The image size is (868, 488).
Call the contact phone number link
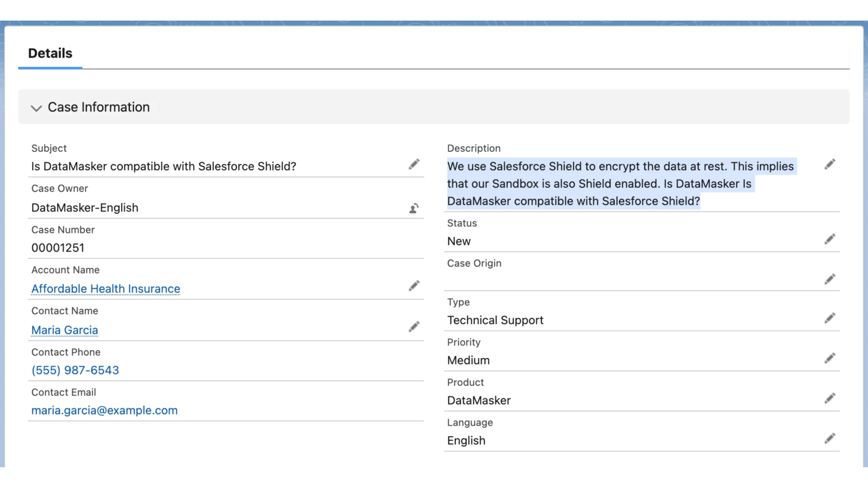click(x=75, y=370)
